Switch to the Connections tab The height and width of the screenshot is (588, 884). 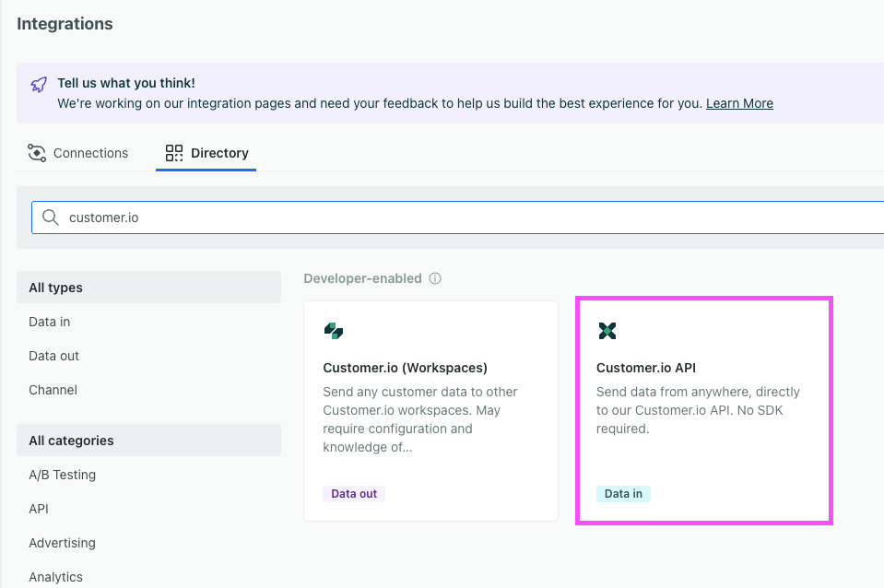pyautogui.click(x=77, y=153)
